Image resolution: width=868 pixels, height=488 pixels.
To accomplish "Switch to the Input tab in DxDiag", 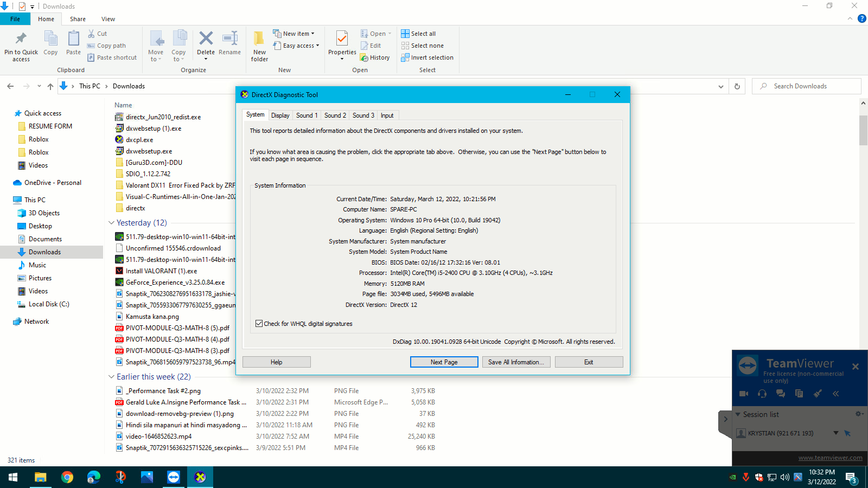I will (x=387, y=115).
